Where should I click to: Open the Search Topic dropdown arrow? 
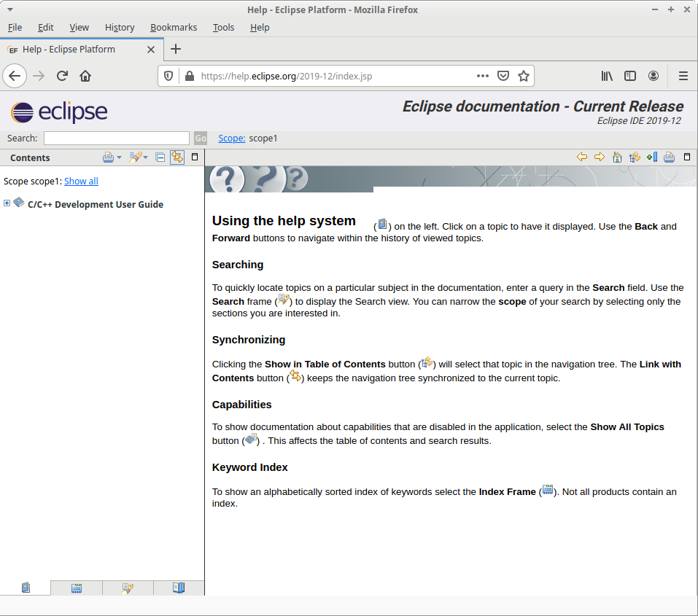tap(146, 157)
